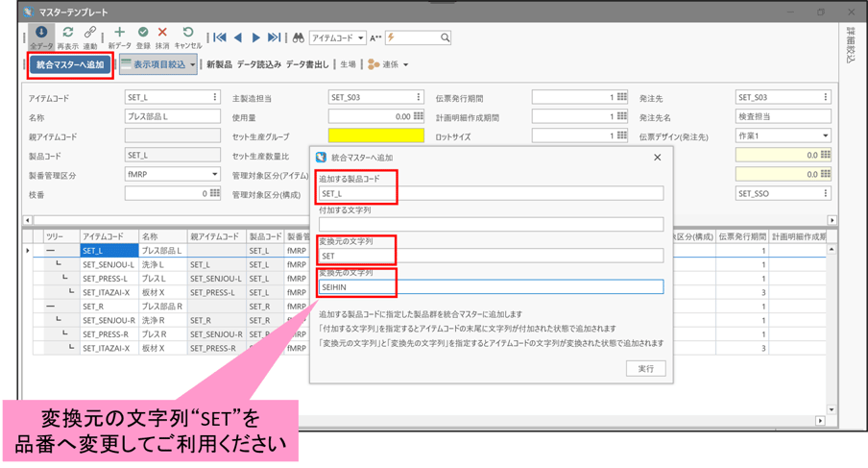Jump to the first record arrow

click(220, 37)
